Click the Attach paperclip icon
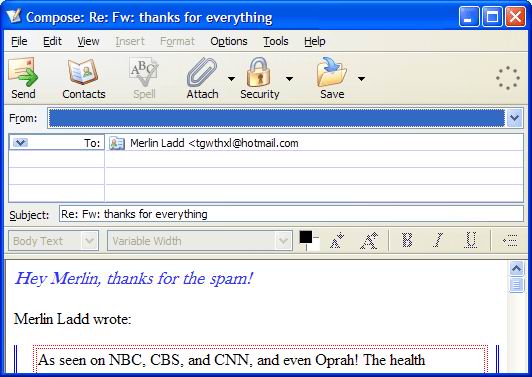This screenshot has width=532, height=377. pos(202,72)
